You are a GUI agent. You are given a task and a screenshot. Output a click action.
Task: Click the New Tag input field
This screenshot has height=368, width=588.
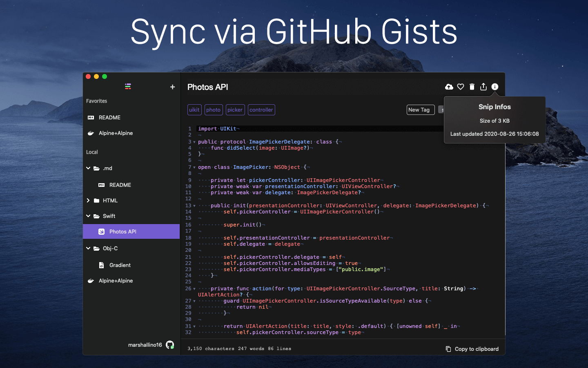pos(421,110)
